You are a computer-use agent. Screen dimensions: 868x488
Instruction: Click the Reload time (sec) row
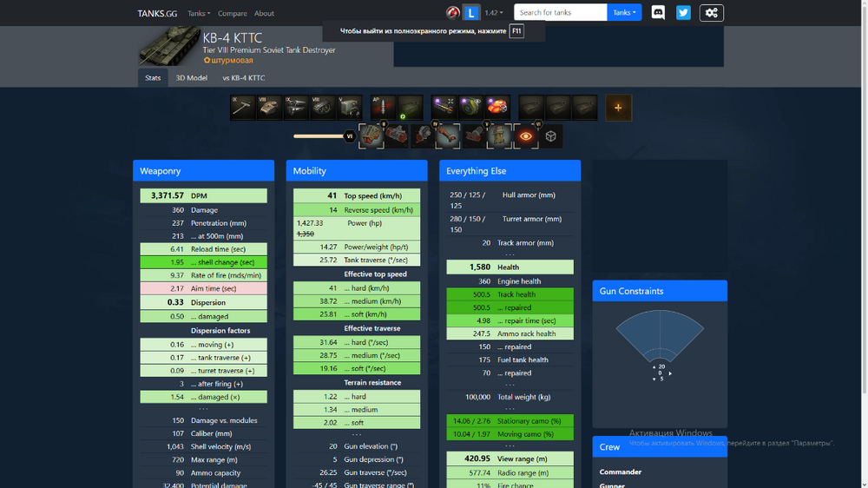[203, 249]
